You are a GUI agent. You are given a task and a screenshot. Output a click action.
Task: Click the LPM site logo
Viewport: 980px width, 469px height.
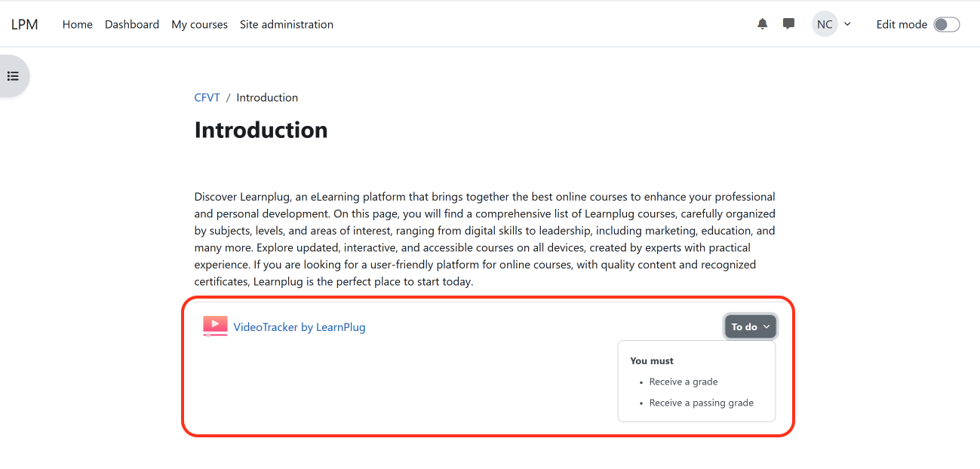click(24, 23)
